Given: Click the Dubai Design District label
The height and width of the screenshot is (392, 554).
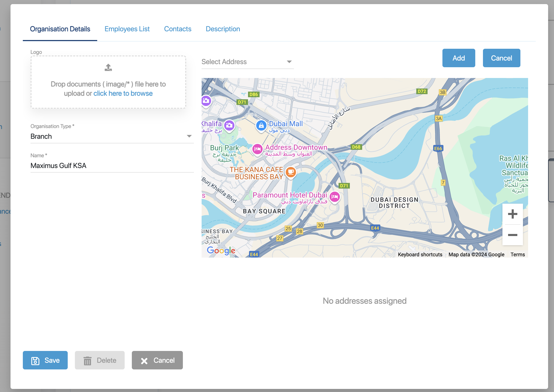Looking at the screenshot, I should [394, 203].
